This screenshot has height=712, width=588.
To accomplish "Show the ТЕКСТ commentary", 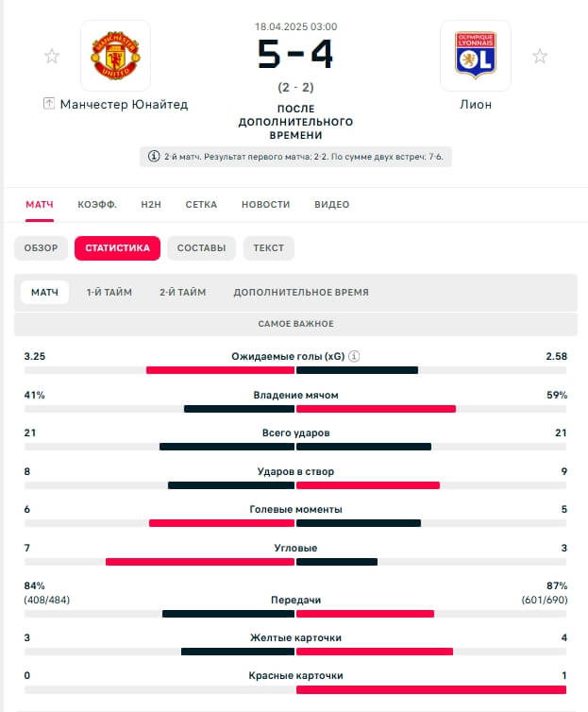I will [269, 248].
